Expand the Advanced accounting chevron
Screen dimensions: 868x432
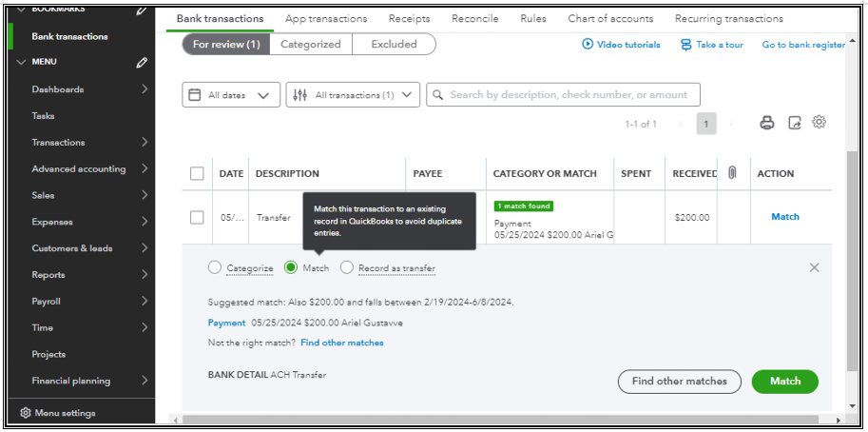click(x=145, y=168)
